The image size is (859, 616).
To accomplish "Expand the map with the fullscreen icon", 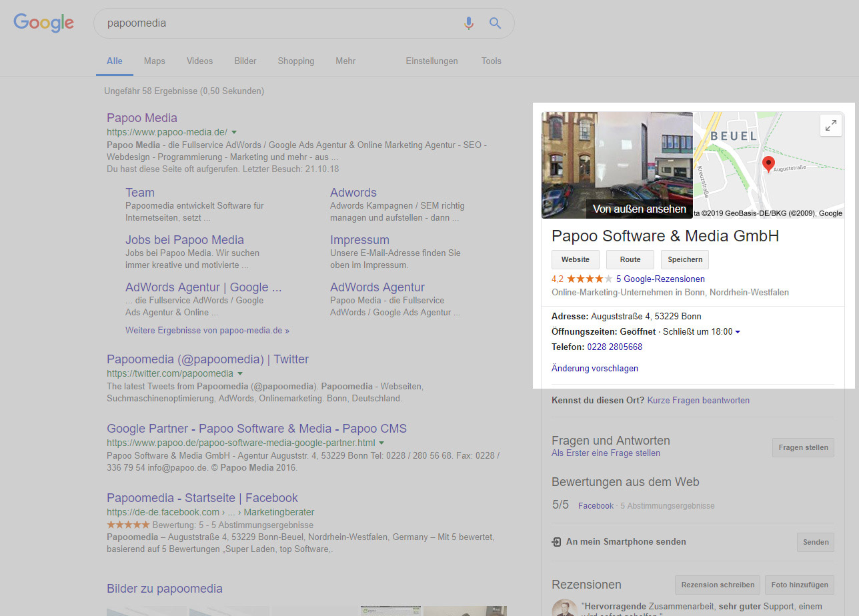I will point(831,125).
